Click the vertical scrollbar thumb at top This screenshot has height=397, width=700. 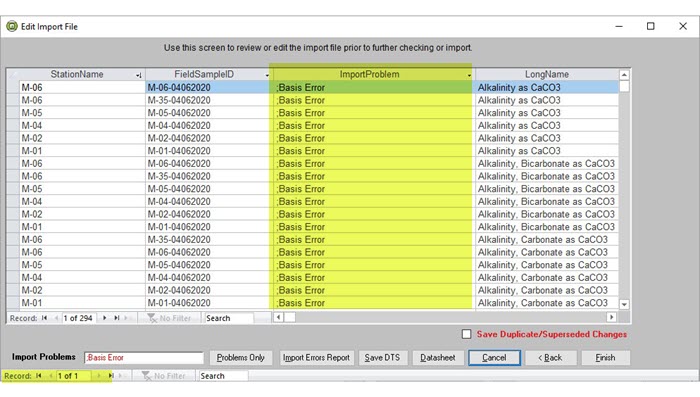(624, 86)
